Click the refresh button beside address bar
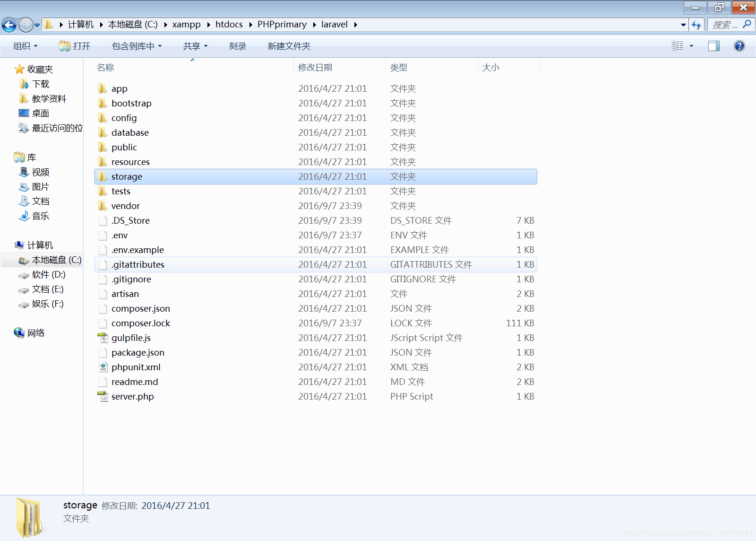 point(696,25)
